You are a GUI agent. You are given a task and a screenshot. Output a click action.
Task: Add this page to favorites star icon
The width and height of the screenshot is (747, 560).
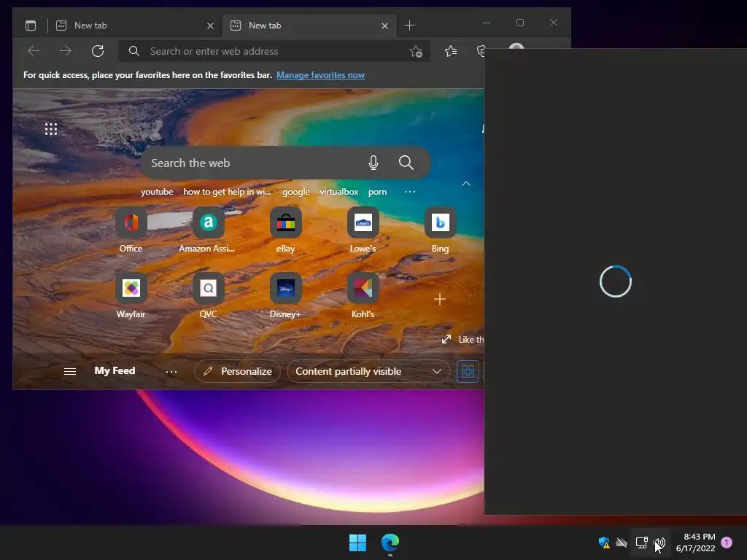click(x=416, y=52)
